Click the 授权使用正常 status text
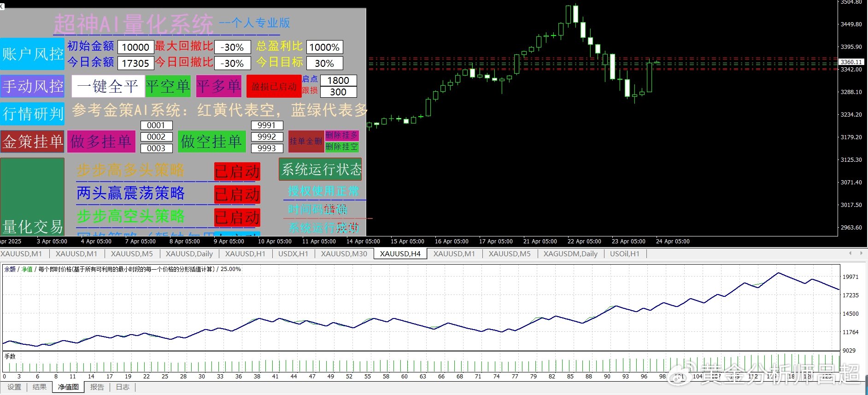Image resolution: width=868 pixels, height=395 pixels. pos(323,191)
